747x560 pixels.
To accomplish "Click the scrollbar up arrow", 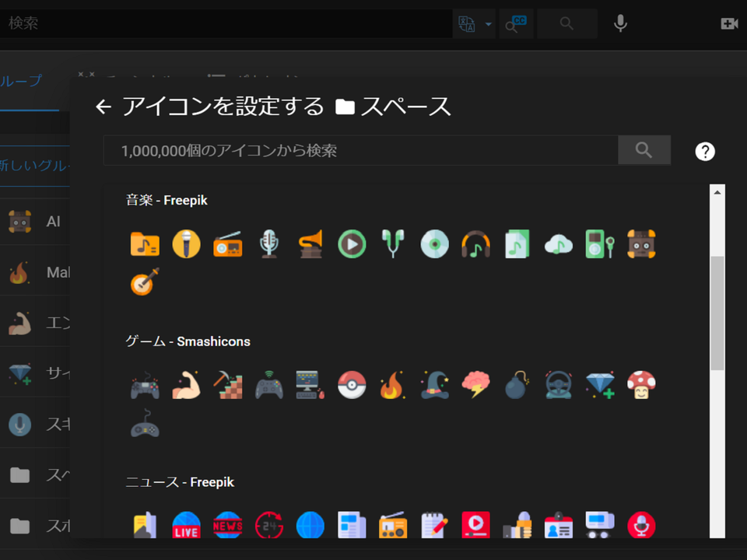I will tap(717, 192).
